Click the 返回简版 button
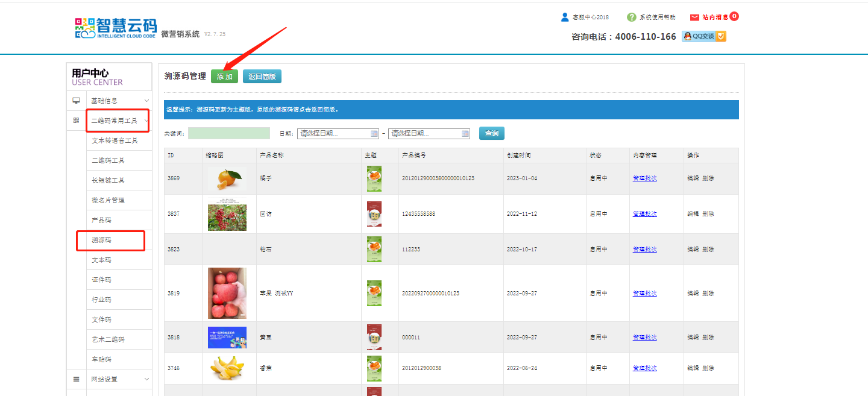868x396 pixels. pos(262,77)
